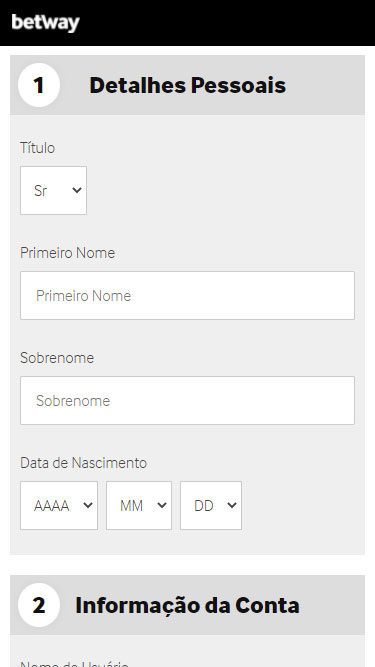Click the step 2 circle badge
Image resolution: width=375 pixels, height=667 pixels.
(39, 605)
